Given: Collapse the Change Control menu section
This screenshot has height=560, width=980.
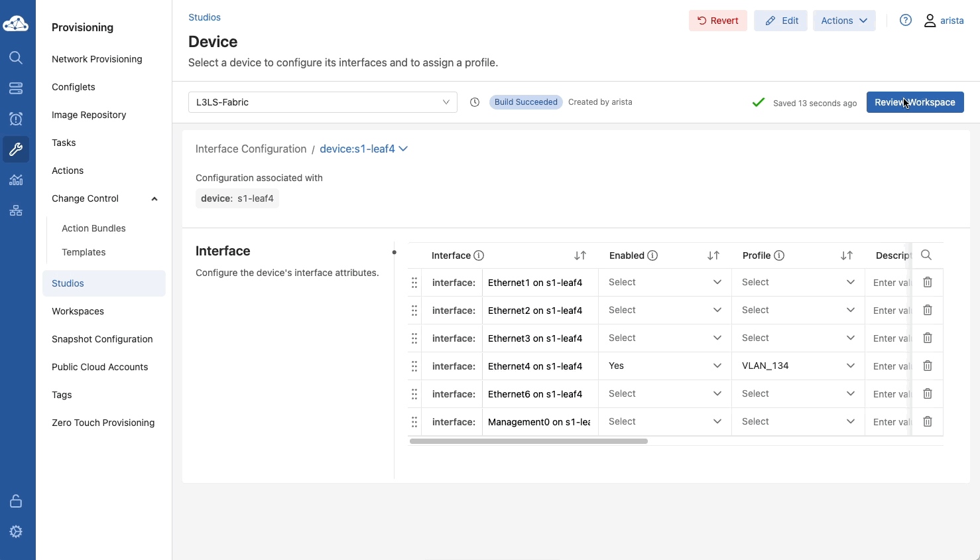Looking at the screenshot, I should [x=154, y=198].
